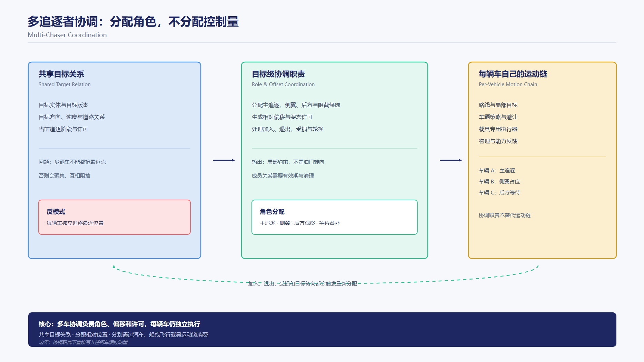Click the dashed feedback arrowhead under blue panel
This screenshot has height=362, width=644.
(114, 267)
